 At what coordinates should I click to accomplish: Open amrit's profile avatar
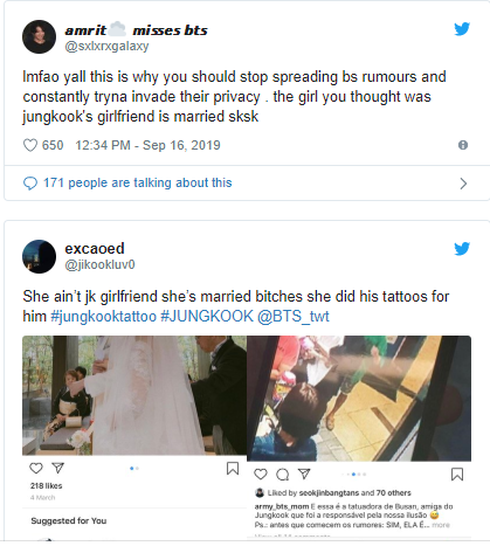tap(39, 37)
